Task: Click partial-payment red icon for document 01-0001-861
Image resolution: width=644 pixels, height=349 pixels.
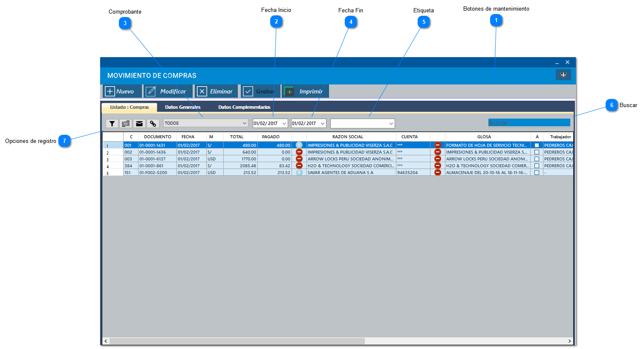Action: (x=299, y=166)
